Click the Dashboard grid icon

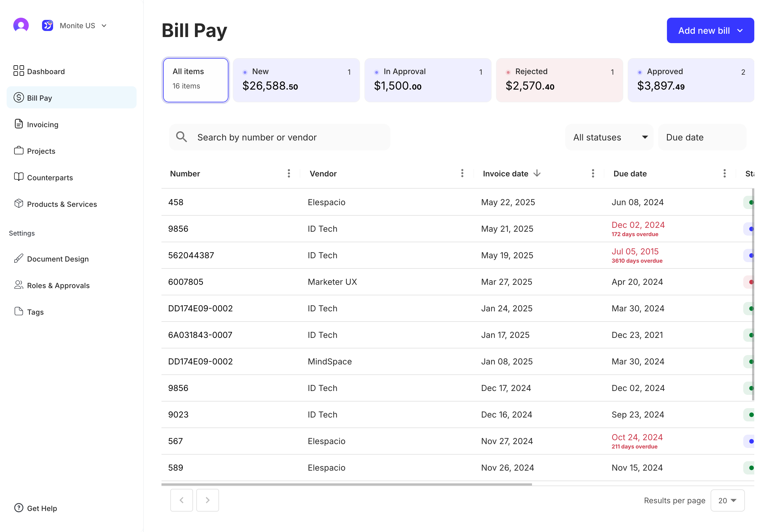(x=19, y=71)
